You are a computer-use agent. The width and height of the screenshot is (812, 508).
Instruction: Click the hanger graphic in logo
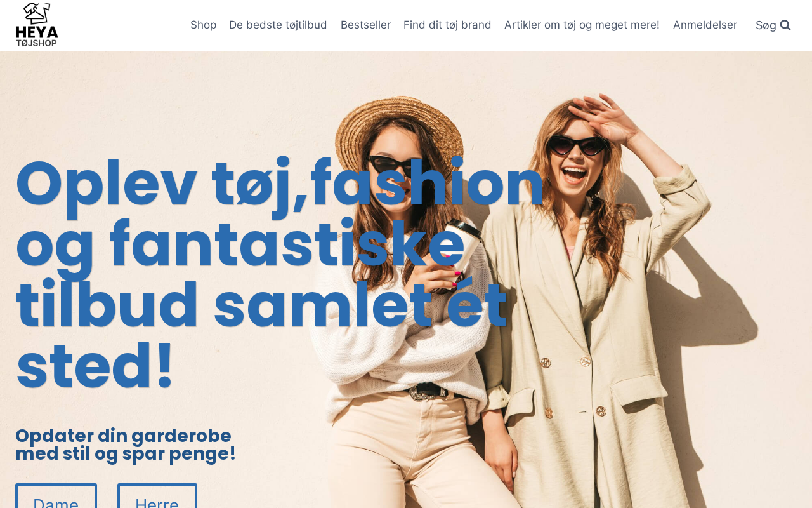tap(36, 13)
